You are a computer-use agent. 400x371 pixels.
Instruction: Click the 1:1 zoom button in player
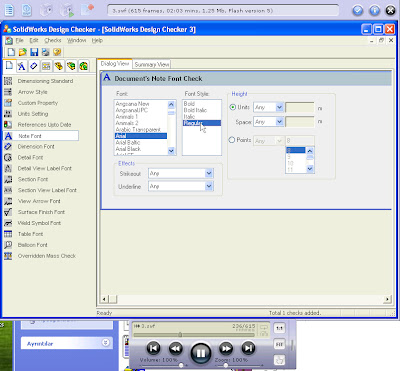[279, 328]
